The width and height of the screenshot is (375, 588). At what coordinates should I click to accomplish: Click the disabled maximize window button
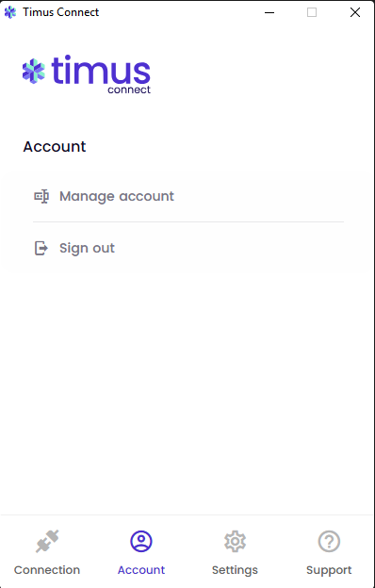tap(312, 12)
